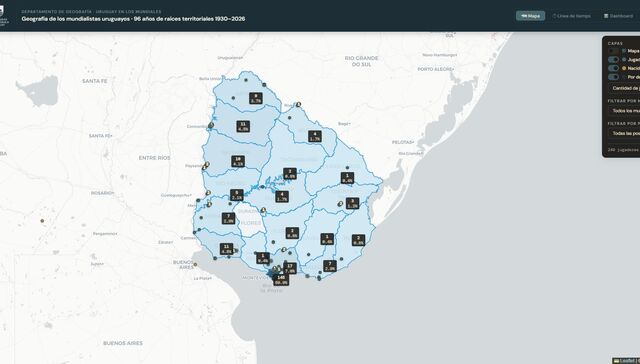Click the 'PORTO ALEGRE' map label
The height and width of the screenshot is (364, 640).
(436, 69)
